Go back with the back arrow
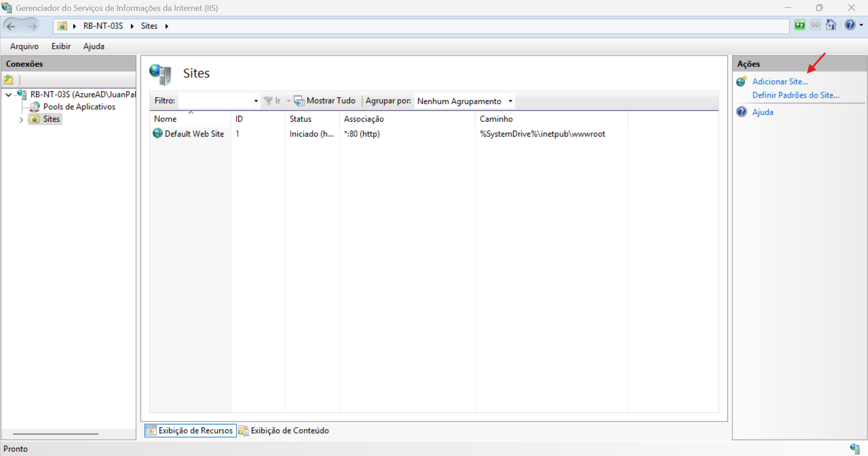This screenshot has width=868, height=456. [x=11, y=26]
